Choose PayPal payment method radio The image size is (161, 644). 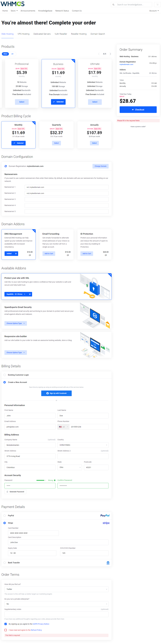[5, 515]
